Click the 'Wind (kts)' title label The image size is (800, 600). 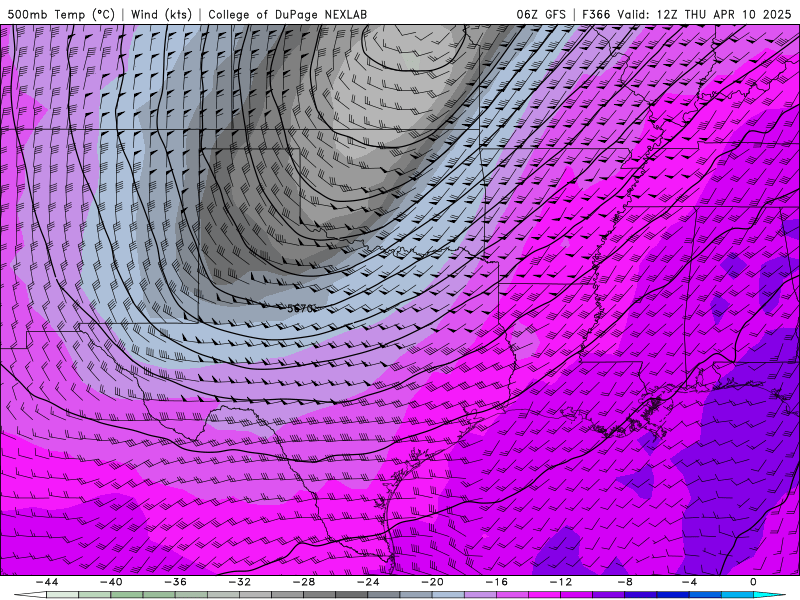[x=161, y=14]
